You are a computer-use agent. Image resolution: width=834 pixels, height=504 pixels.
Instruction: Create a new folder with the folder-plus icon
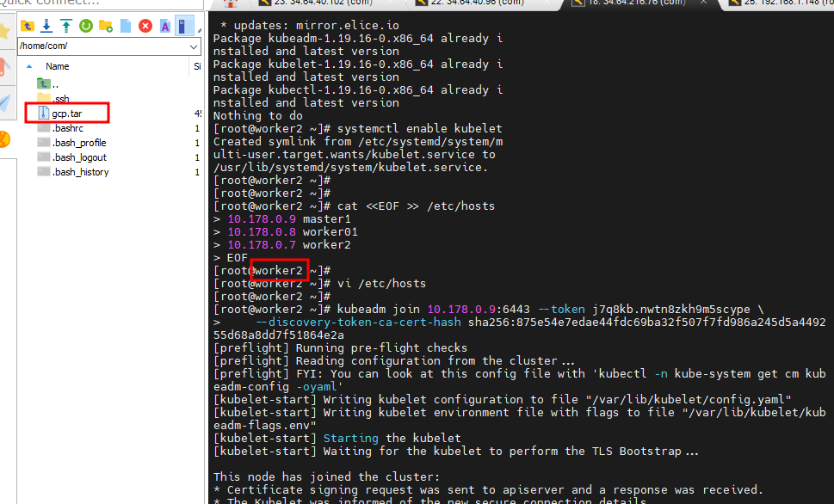click(106, 26)
